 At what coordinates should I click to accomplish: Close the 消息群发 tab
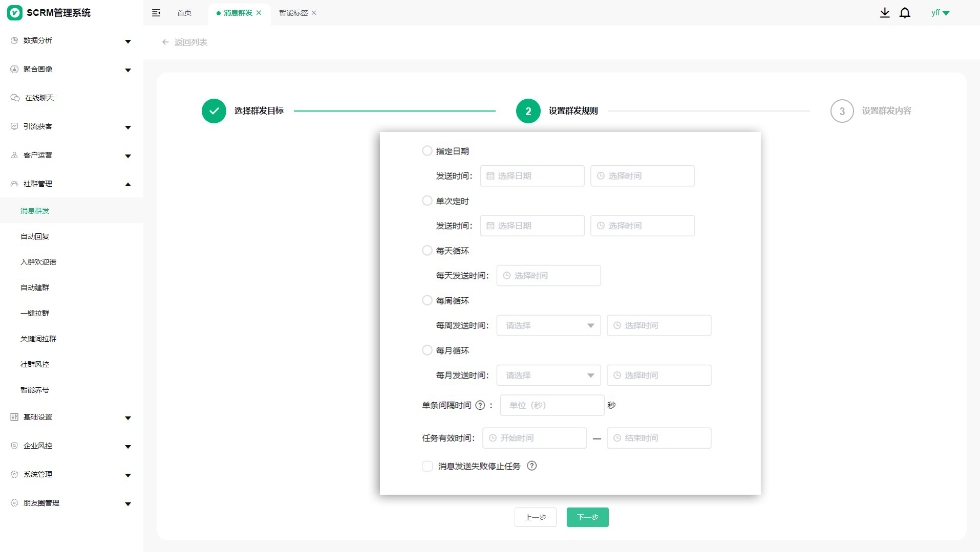[259, 13]
